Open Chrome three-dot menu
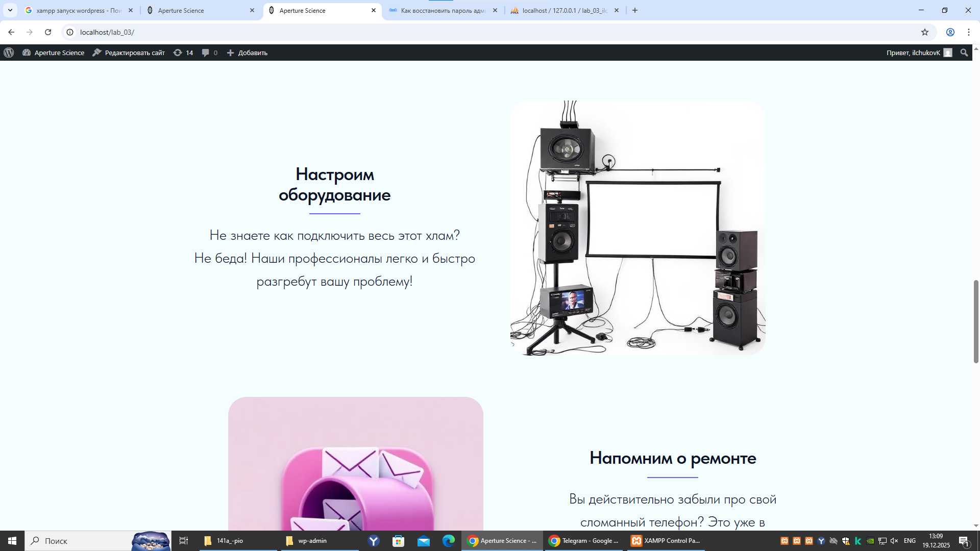 pyautogui.click(x=968, y=32)
